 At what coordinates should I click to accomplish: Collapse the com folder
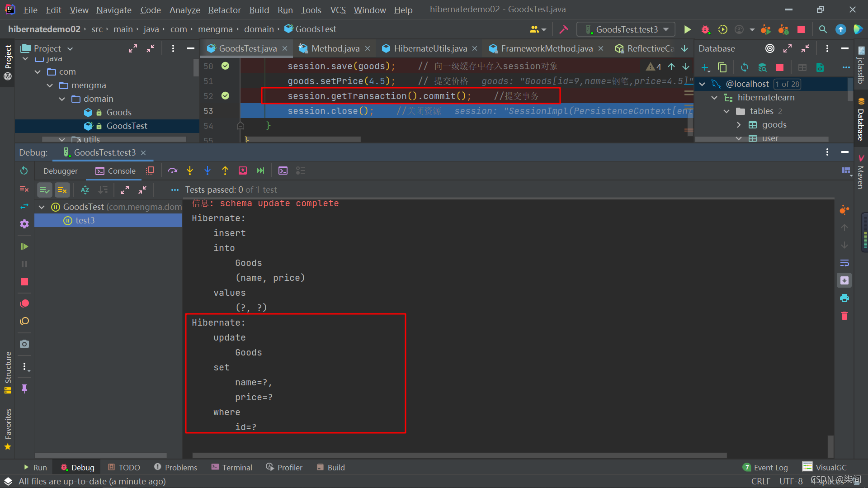pyautogui.click(x=38, y=72)
